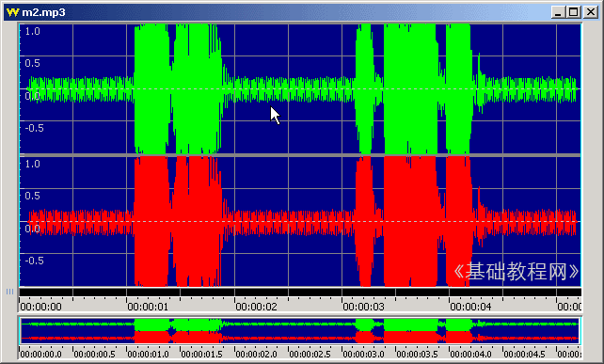Click the 00:00:03 mark on the main ruler
The image size is (604, 364).
pyautogui.click(x=364, y=307)
